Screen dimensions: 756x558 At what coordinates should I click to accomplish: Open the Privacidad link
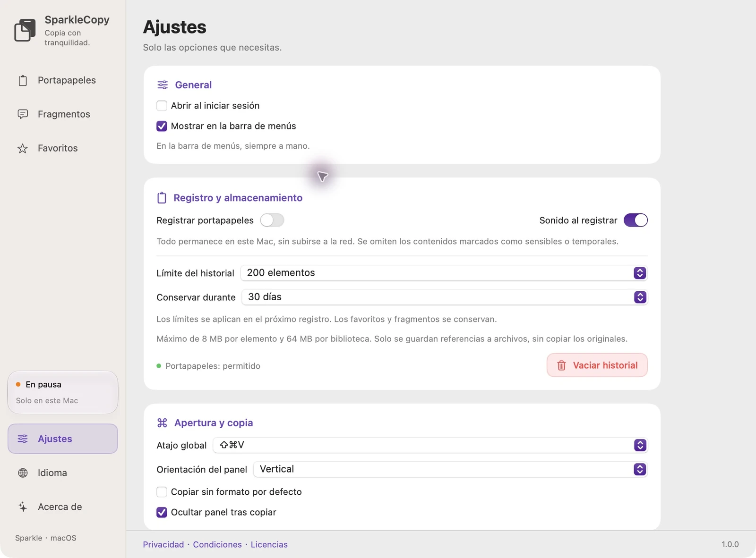pyautogui.click(x=163, y=545)
